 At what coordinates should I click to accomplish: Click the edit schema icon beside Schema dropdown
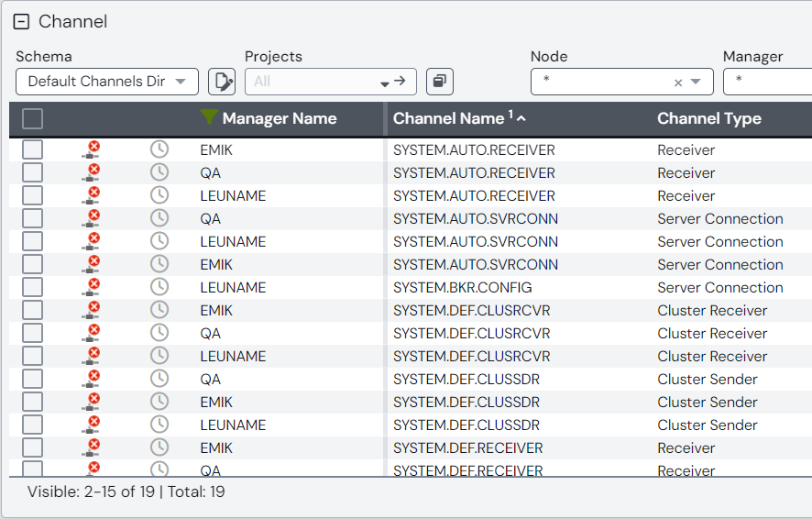point(222,82)
